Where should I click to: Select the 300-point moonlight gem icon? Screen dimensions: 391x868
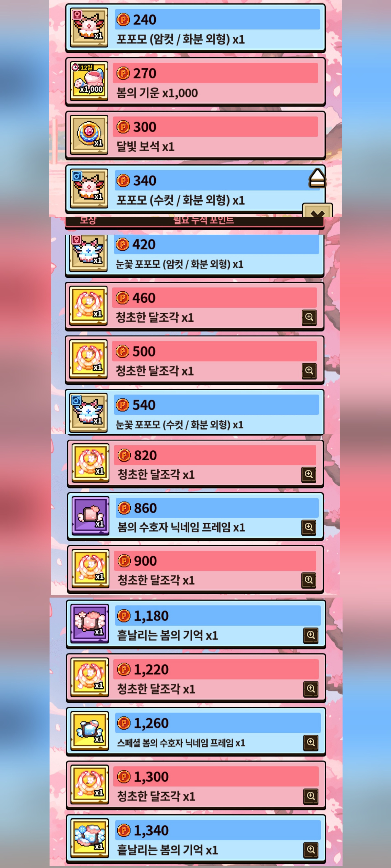[89, 134]
